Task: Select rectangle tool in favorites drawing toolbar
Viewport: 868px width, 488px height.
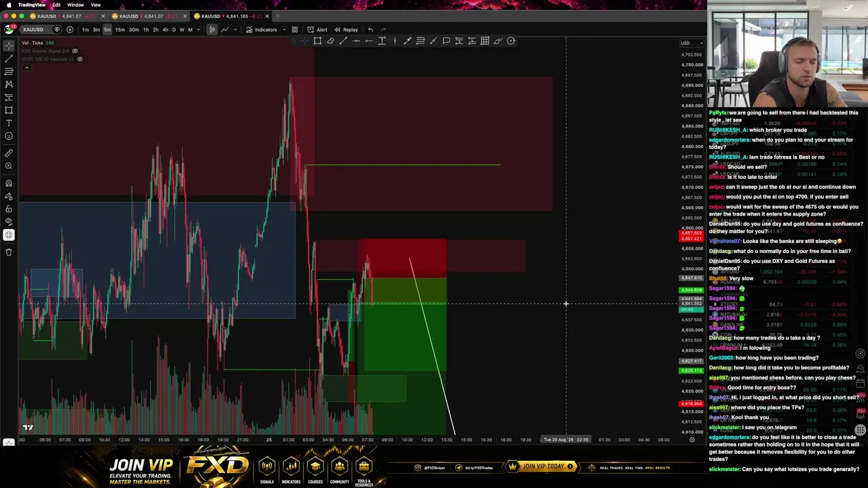Action: click(x=317, y=41)
